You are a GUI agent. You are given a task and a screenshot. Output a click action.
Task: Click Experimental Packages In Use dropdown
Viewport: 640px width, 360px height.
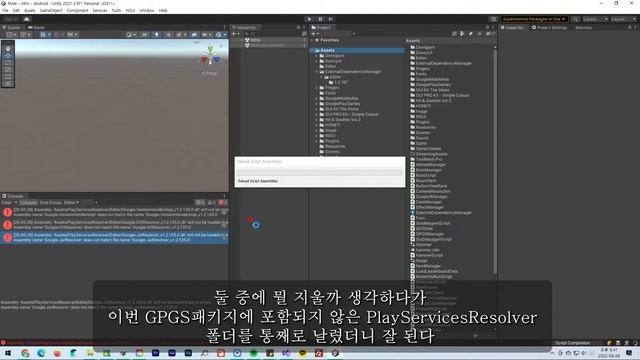(x=533, y=19)
